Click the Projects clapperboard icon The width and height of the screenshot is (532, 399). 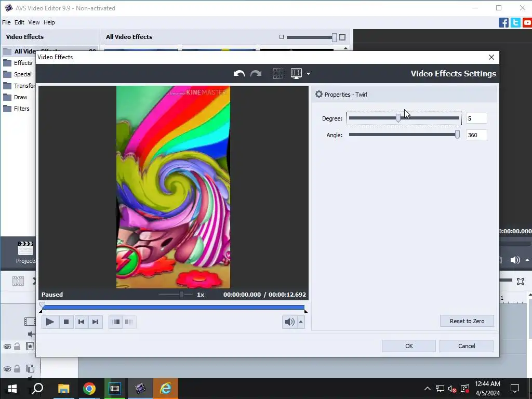pyautogui.click(x=25, y=248)
